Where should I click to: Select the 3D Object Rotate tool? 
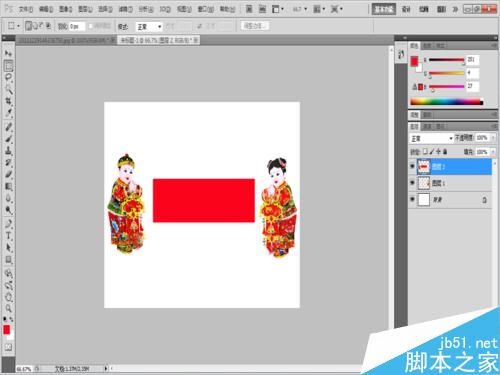click(x=8, y=274)
